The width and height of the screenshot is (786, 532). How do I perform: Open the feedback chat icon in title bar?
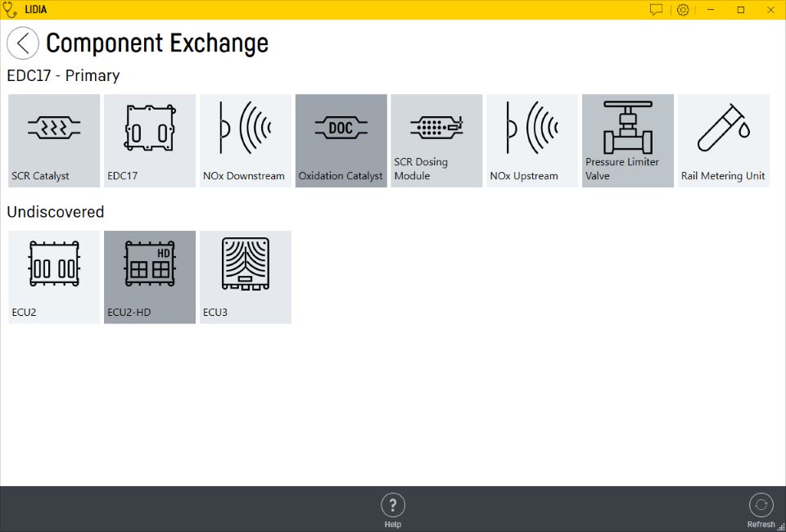tap(656, 10)
